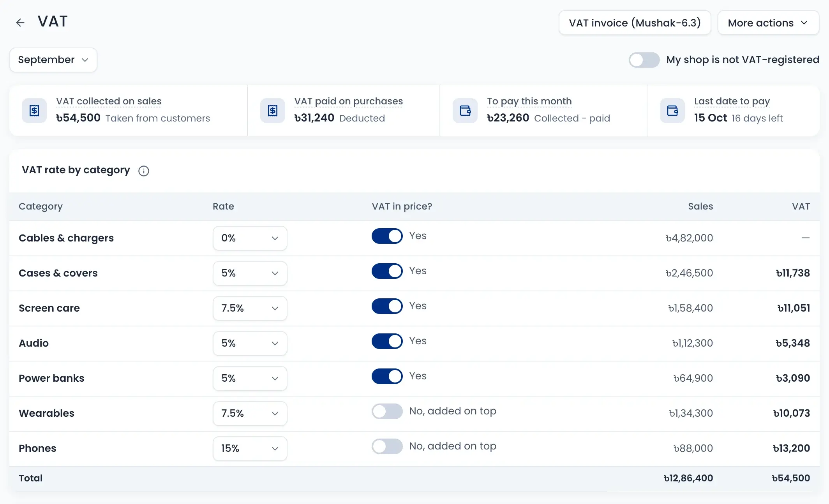Click the To pay this month label

[x=529, y=101]
